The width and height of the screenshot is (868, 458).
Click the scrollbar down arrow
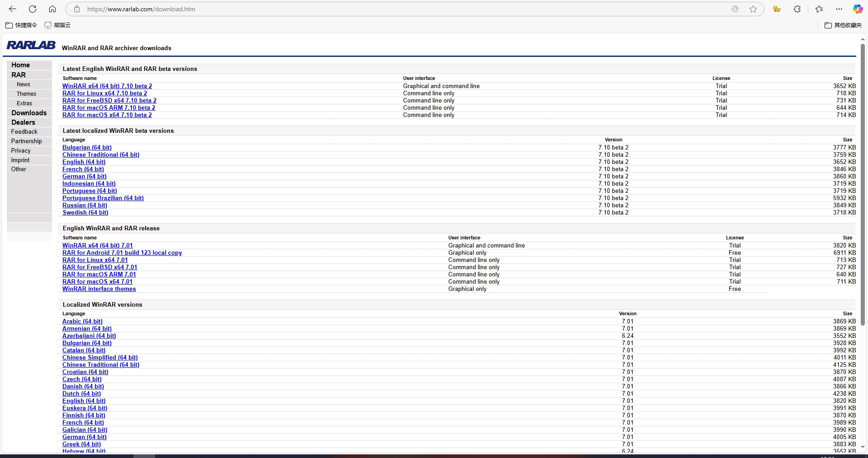(x=863, y=447)
